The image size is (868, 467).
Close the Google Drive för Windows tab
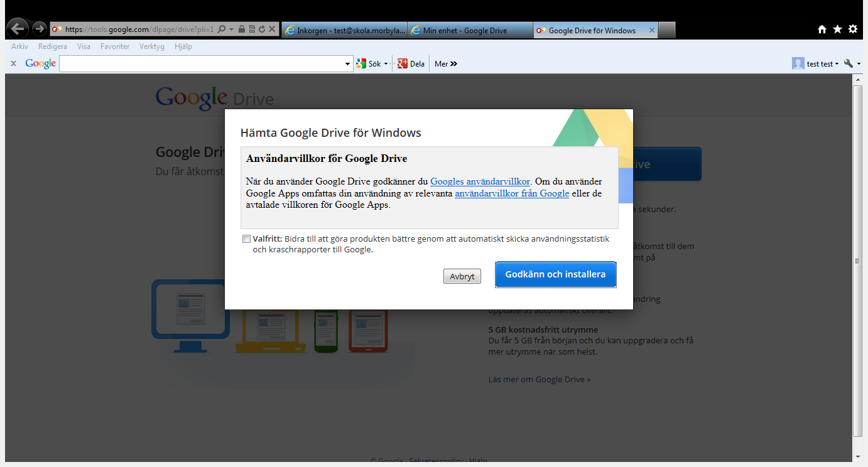[652, 30]
